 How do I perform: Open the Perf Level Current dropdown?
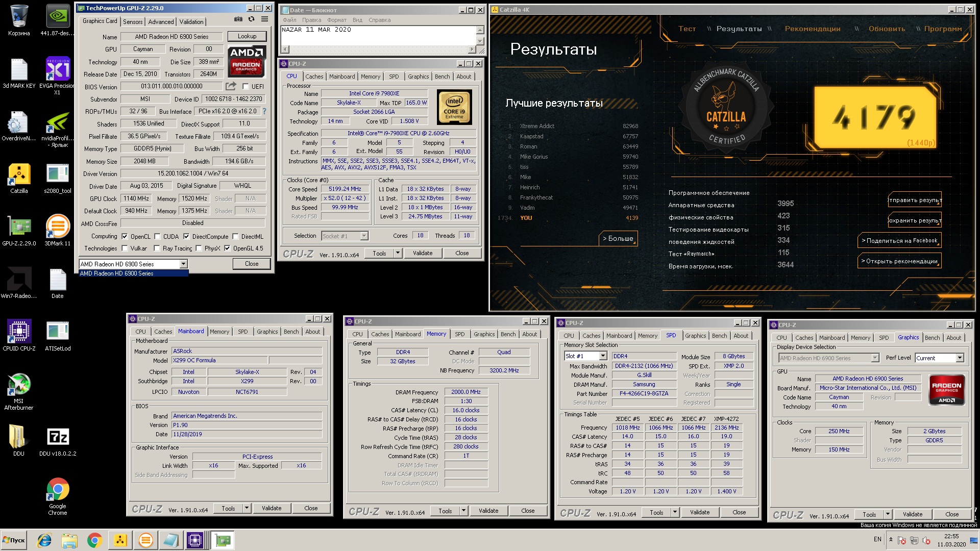tap(960, 358)
